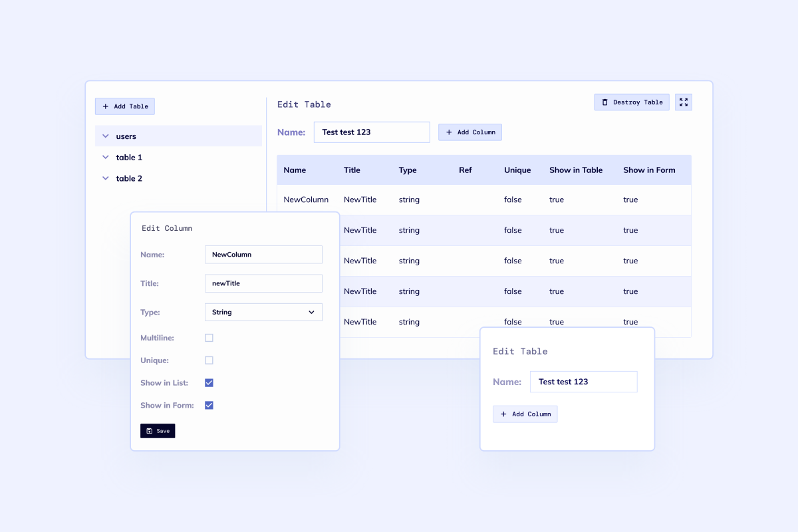This screenshot has height=532, width=798.
Task: Click the fullscreen expand icon top right
Action: (x=683, y=102)
